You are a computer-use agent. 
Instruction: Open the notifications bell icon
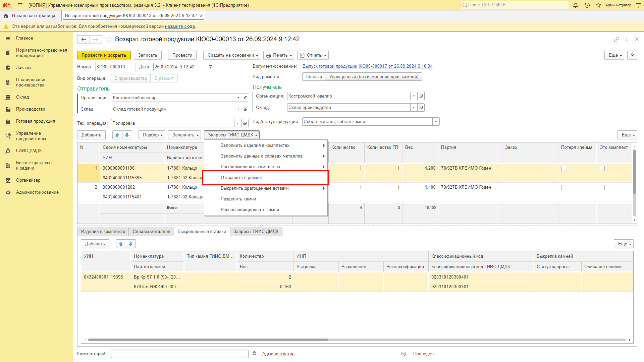576,5
